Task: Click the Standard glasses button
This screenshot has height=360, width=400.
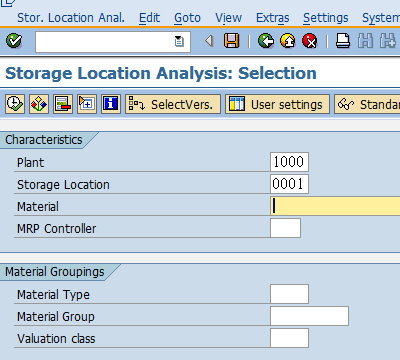Action: pos(367,104)
